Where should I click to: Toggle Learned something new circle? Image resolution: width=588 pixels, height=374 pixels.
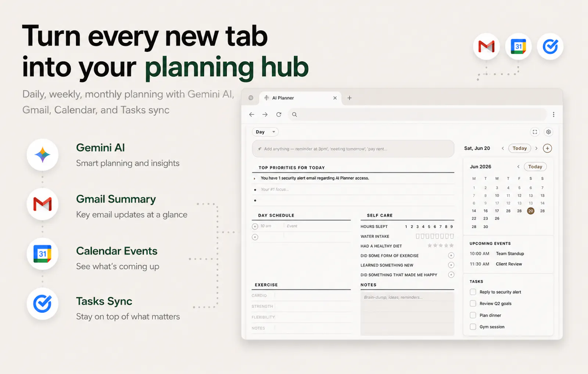[451, 265]
